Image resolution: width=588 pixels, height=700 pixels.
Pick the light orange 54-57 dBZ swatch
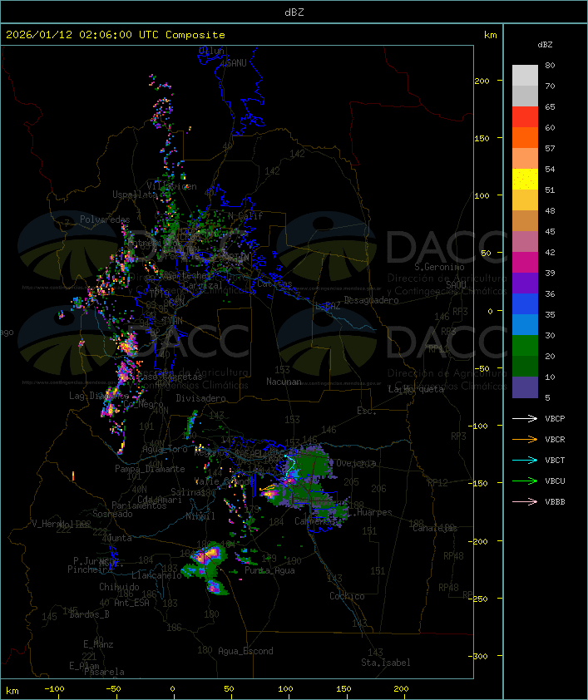coord(525,159)
